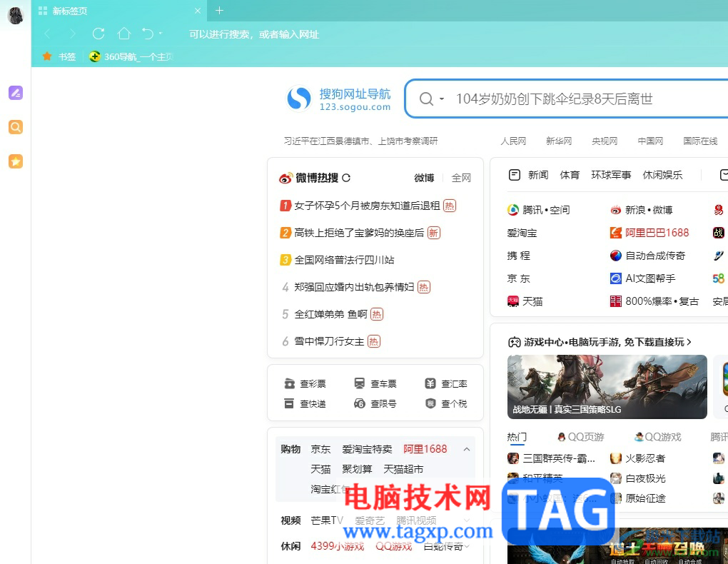The width and height of the screenshot is (728, 564).
Task: Expand the 视频 section chevron
Action: point(467,520)
